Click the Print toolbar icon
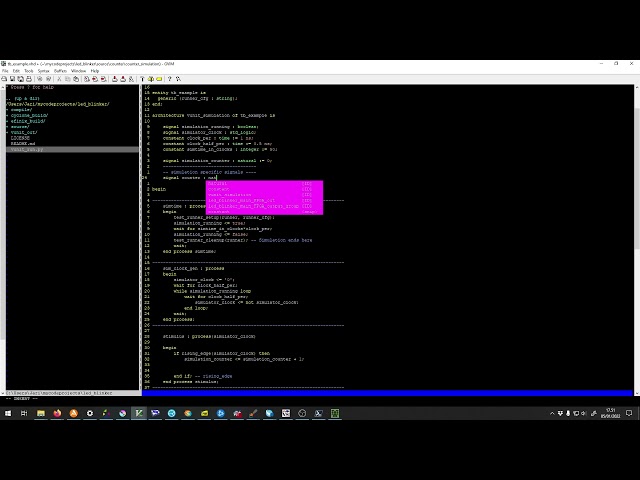 29,79
